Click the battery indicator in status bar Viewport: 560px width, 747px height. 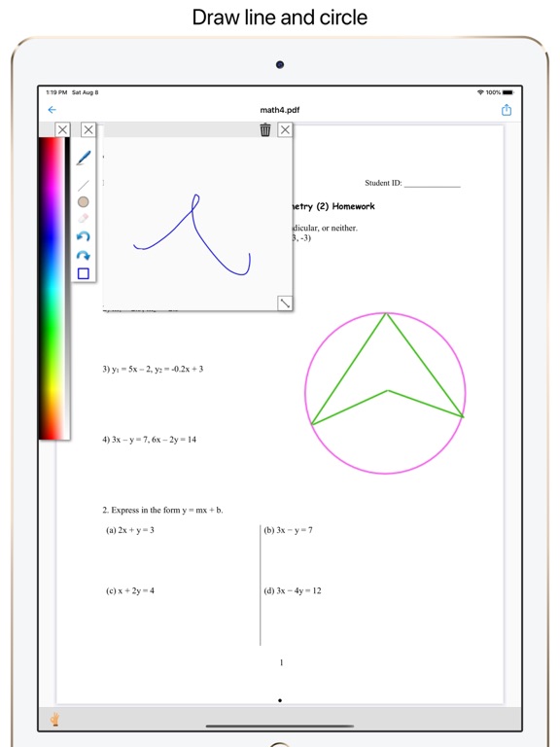pos(508,92)
